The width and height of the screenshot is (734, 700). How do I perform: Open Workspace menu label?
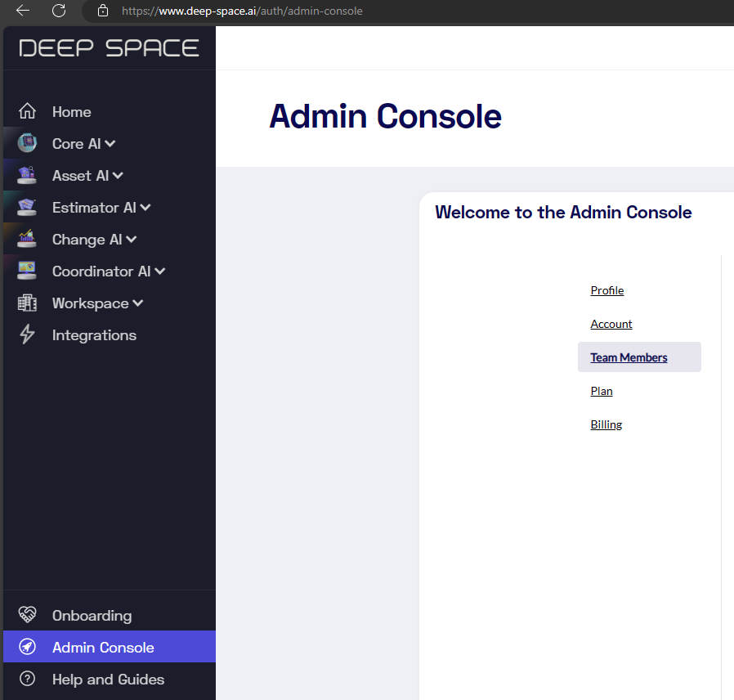91,303
